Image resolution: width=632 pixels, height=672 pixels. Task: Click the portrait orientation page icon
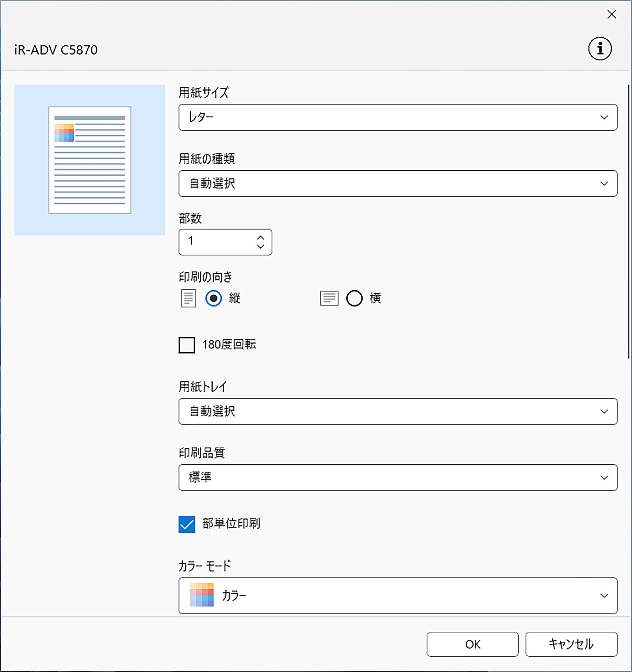(x=188, y=298)
